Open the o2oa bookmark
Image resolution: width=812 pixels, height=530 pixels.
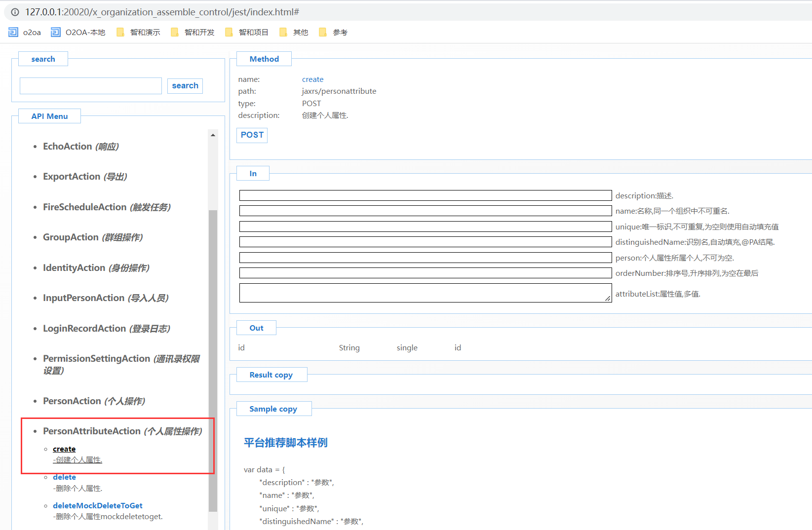(x=25, y=33)
